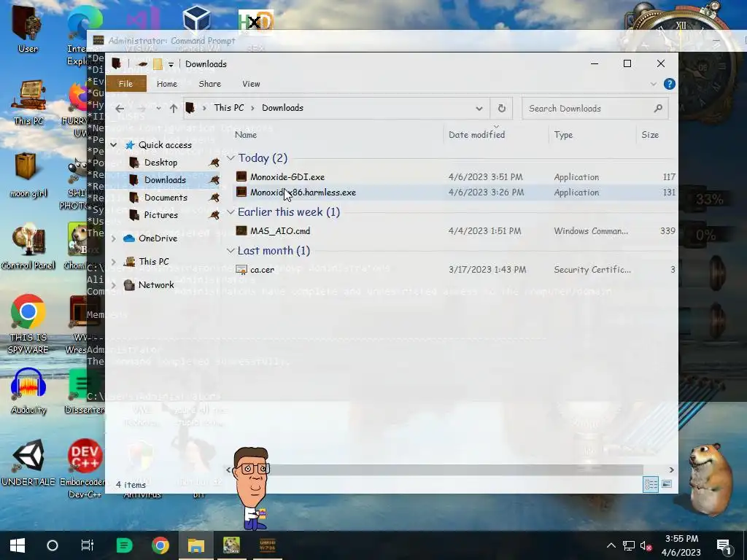This screenshot has width=747, height=560.
Task: Open Quick Access Toolbar customize dropdown
Action: click(x=171, y=64)
